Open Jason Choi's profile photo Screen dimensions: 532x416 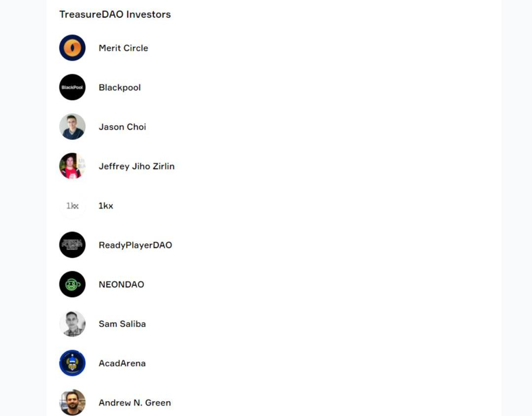click(72, 127)
